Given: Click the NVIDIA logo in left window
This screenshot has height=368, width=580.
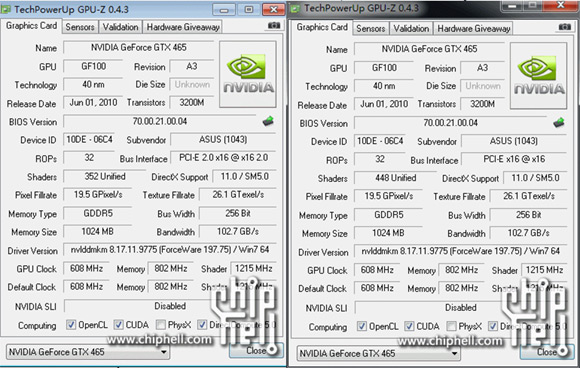Looking at the screenshot, I should (x=248, y=74).
